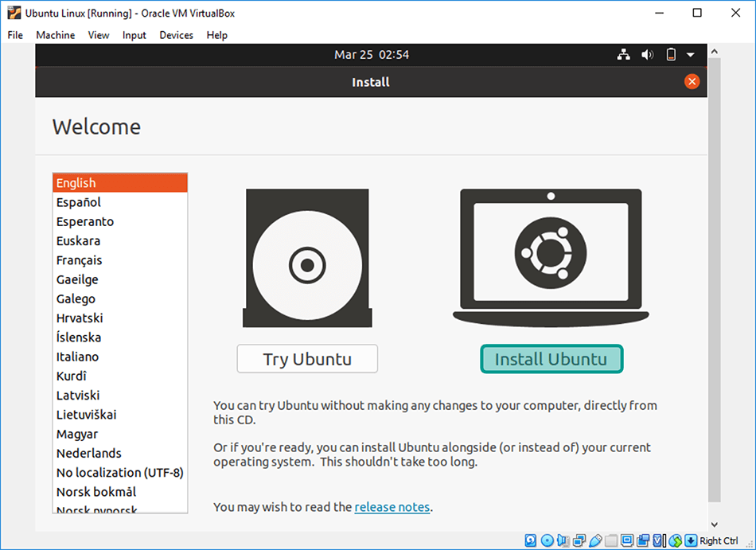Select Español in the language list
Viewport: 756px width, 550px height.
120,202
